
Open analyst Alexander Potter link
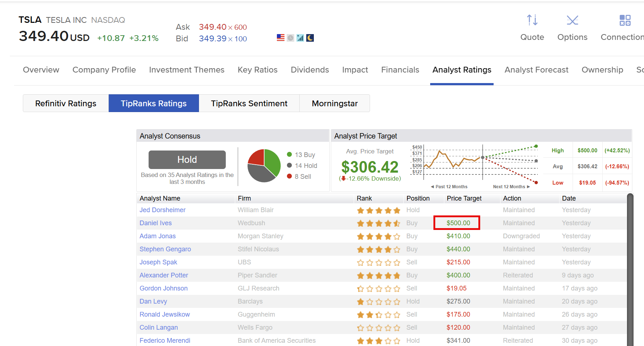coord(164,275)
